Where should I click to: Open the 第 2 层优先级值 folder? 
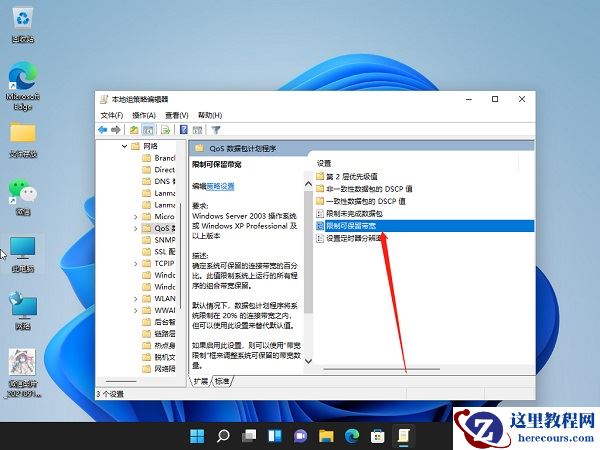pyautogui.click(x=347, y=176)
